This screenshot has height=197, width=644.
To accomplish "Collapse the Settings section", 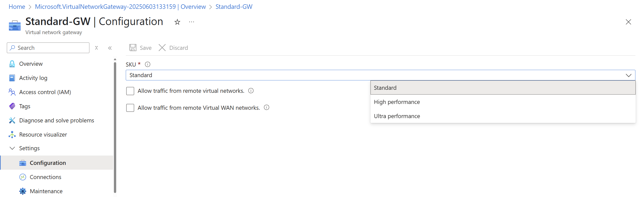I will coord(12,148).
